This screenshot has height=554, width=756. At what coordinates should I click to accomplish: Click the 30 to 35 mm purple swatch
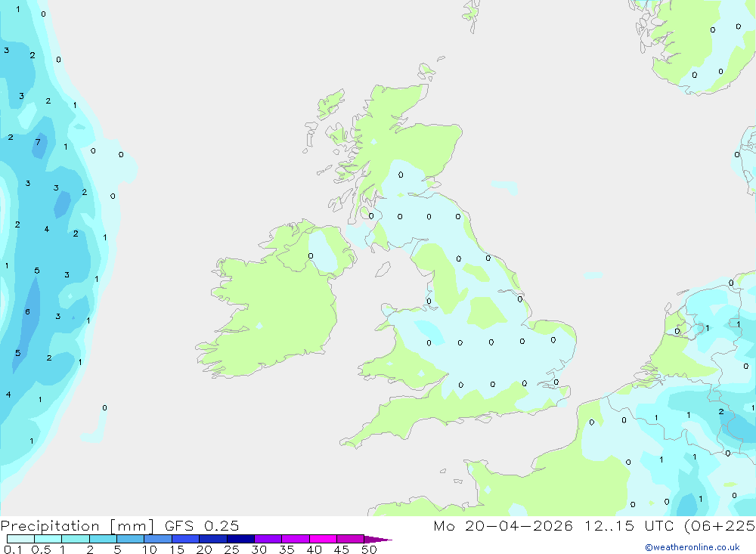coord(268,539)
